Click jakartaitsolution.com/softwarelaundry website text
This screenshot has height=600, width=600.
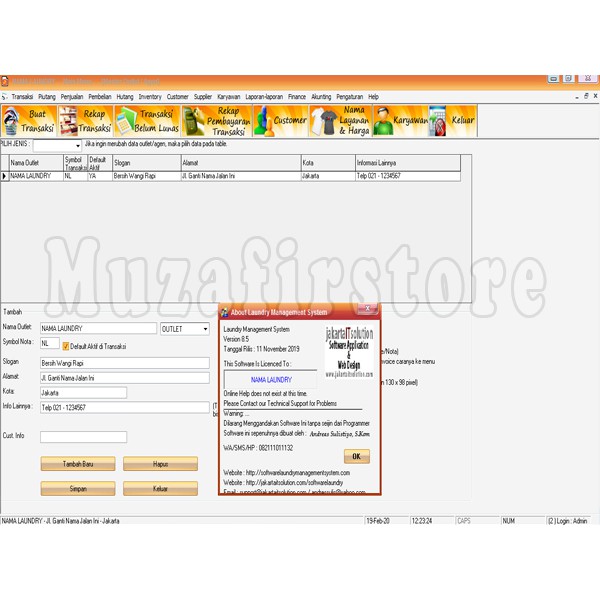point(294,483)
